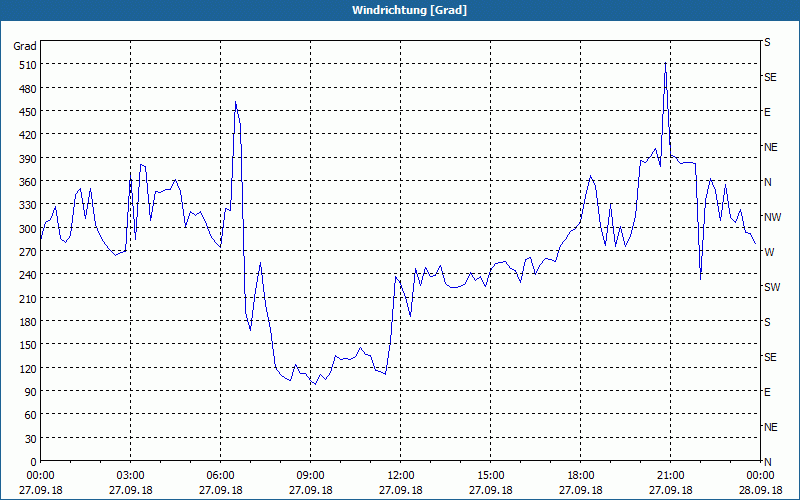This screenshot has width=800, height=500.
Task: Click the 09:00 time label on the x-axis
Action: click(x=311, y=476)
